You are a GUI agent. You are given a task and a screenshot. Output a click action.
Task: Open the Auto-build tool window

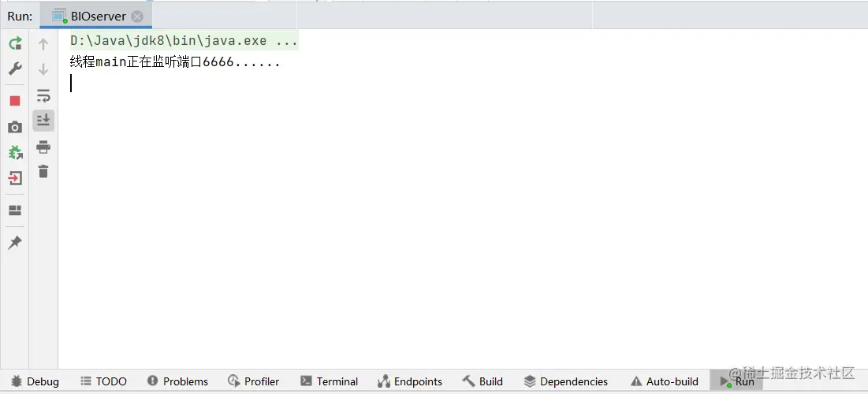point(665,381)
